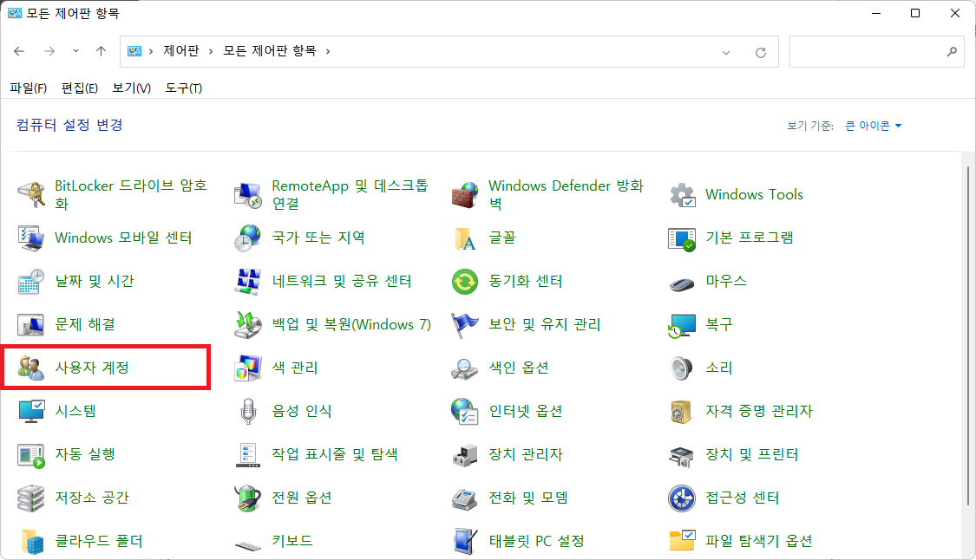Click the 시스템 monitor icon

coord(30,411)
